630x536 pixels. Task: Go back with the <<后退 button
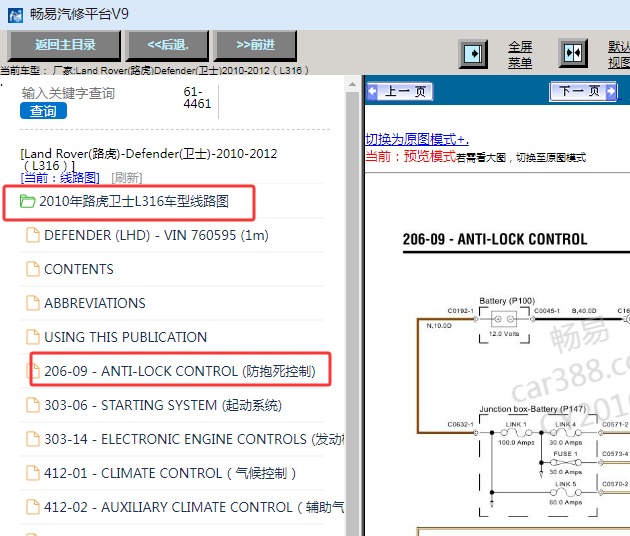168,45
